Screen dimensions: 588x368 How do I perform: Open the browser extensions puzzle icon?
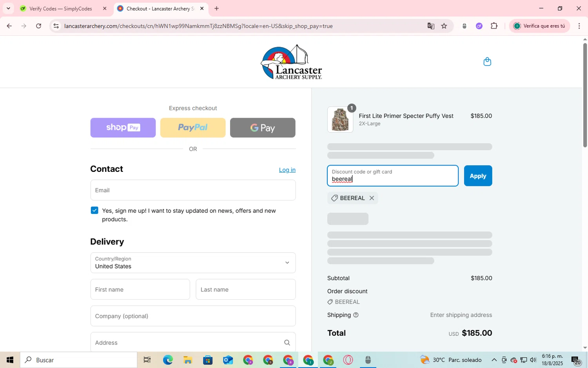click(494, 26)
